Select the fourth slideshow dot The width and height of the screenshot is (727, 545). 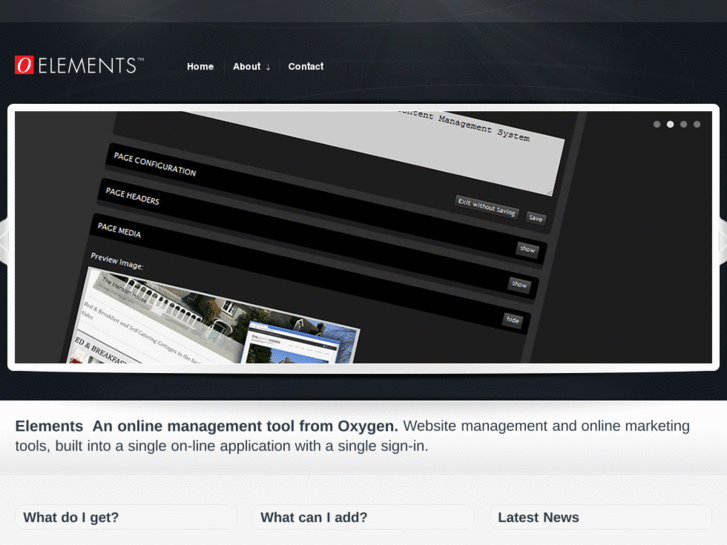click(697, 124)
